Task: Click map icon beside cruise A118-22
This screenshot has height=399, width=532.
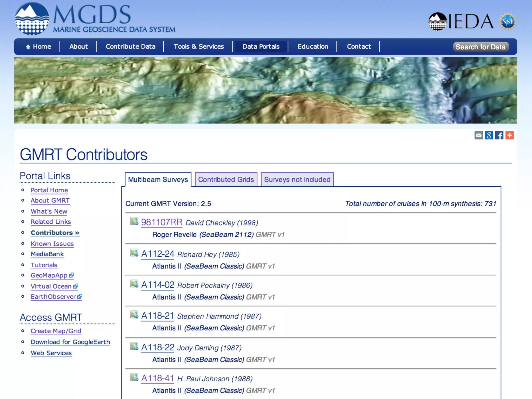Action: (134, 347)
